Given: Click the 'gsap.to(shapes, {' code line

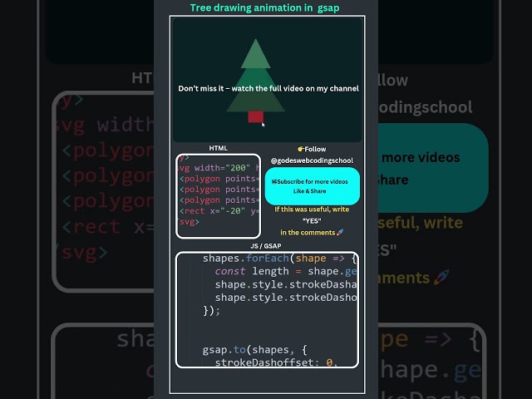Looking at the screenshot, I should [x=255, y=350].
